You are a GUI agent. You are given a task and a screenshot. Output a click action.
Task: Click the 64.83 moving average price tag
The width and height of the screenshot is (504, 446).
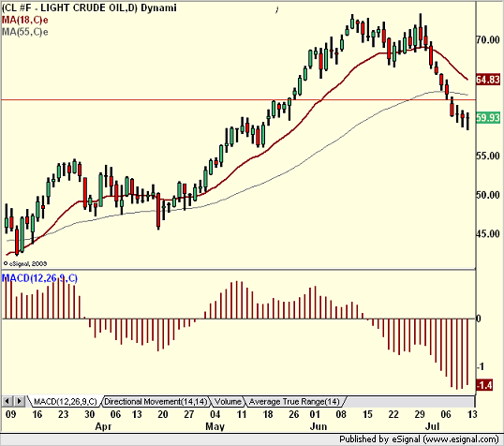pos(488,80)
